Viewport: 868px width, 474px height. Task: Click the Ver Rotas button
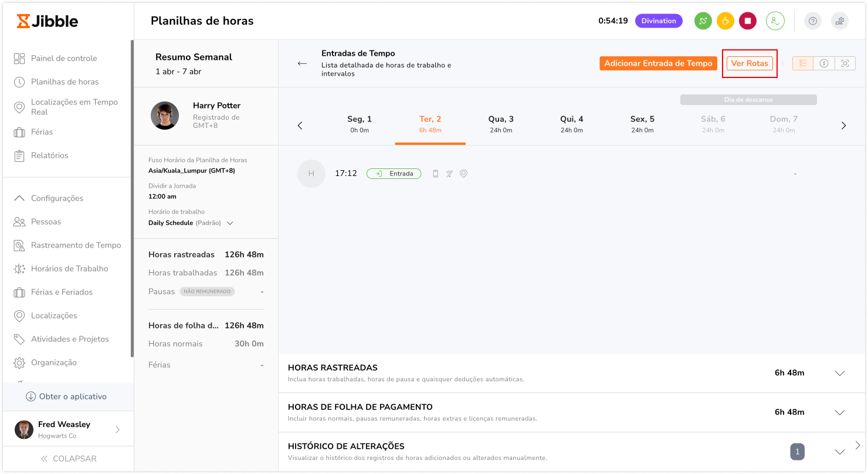point(750,63)
